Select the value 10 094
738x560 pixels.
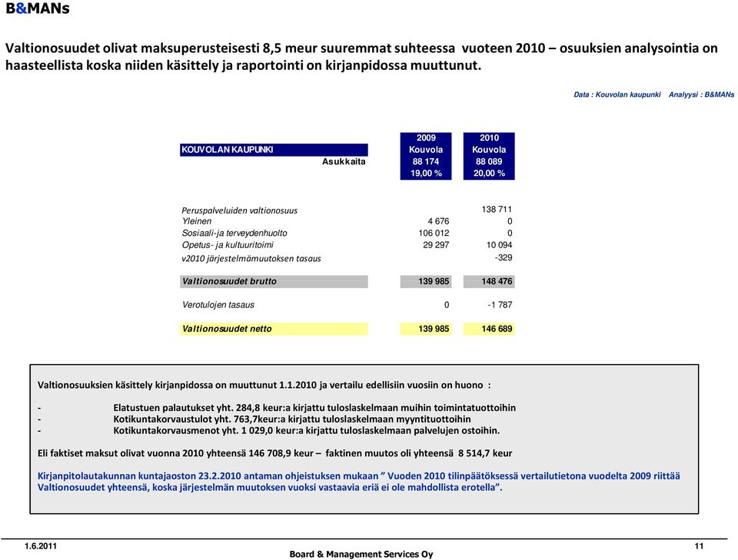(499, 245)
